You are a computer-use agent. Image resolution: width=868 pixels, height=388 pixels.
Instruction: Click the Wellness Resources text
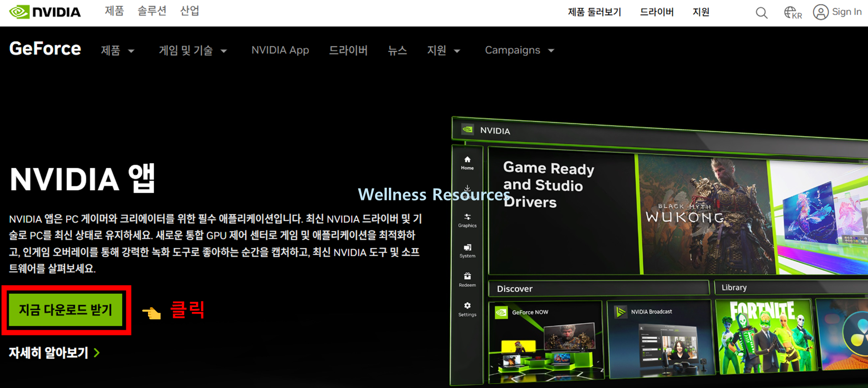(434, 195)
